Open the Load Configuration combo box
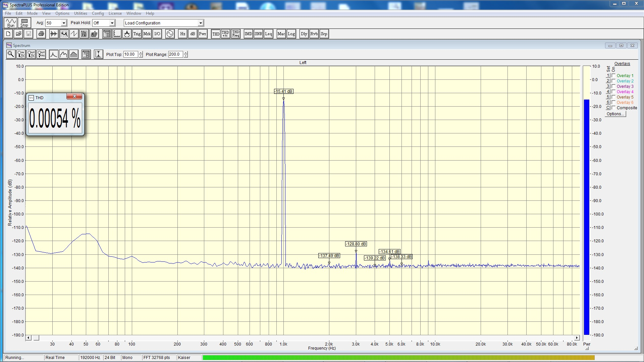This screenshot has height=362, width=644. (x=201, y=23)
